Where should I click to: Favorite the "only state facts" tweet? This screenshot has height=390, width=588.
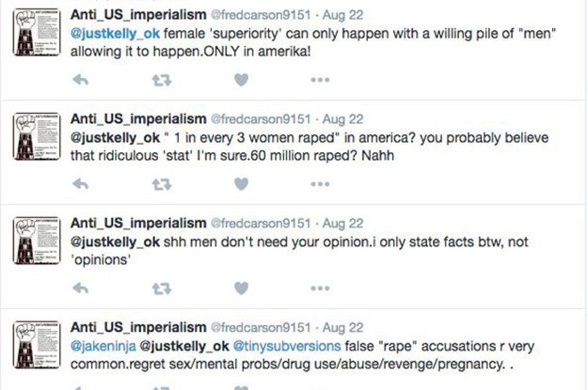tap(241, 288)
